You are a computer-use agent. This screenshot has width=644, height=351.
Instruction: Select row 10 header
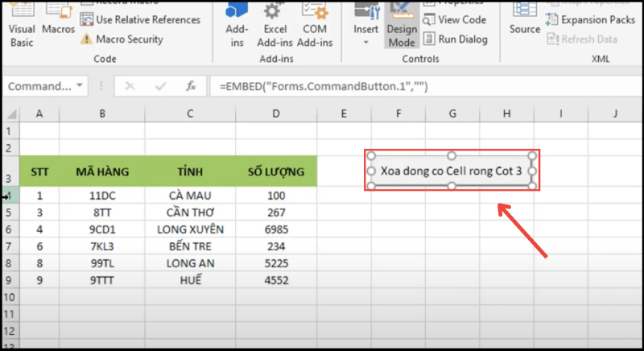tap(10, 297)
